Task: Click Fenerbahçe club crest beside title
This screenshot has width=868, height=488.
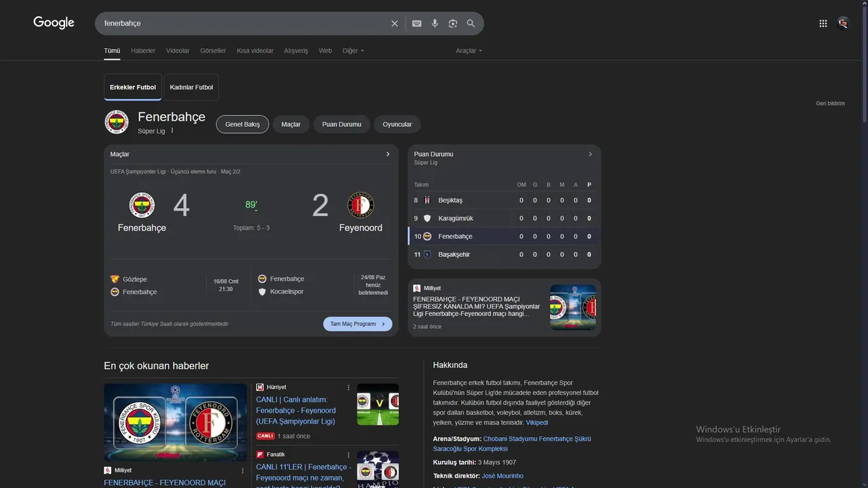Action: click(x=117, y=122)
